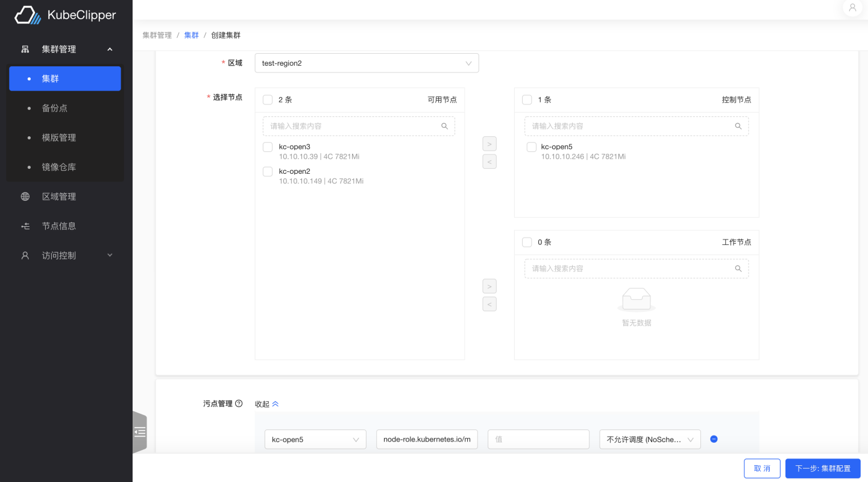Open the 不允许调度 (NoSchedule) effect dropdown
This screenshot has height=482, width=868.
(x=650, y=439)
